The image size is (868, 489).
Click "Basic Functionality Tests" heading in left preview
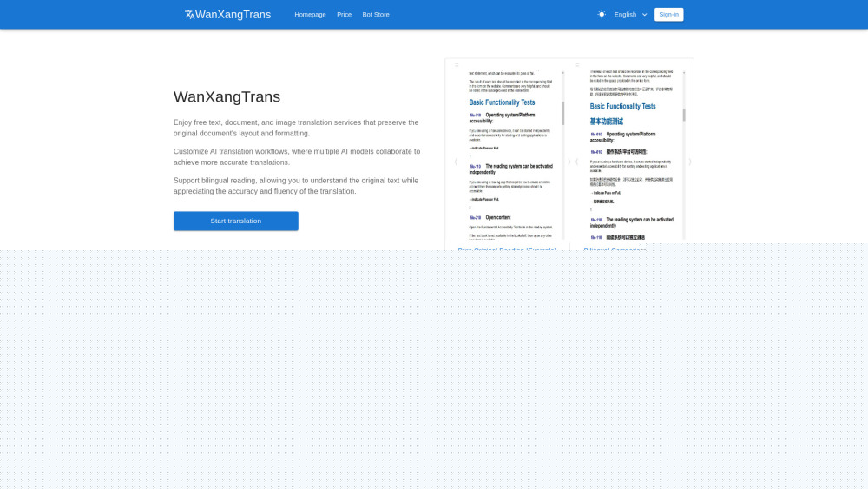point(502,102)
